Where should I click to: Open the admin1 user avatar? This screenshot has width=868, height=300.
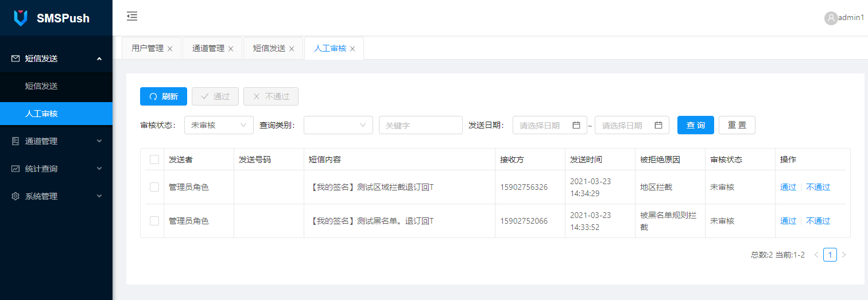831,18
